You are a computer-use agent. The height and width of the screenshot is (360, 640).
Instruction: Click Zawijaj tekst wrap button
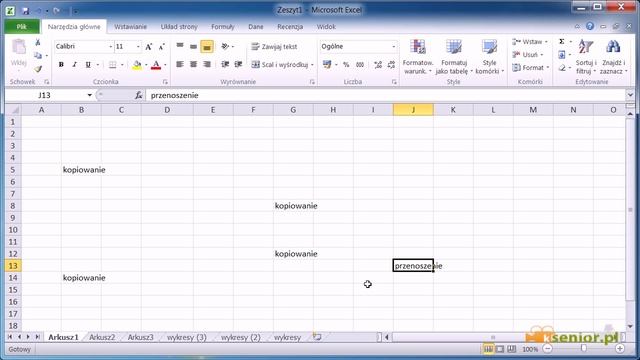pyautogui.click(x=274, y=47)
